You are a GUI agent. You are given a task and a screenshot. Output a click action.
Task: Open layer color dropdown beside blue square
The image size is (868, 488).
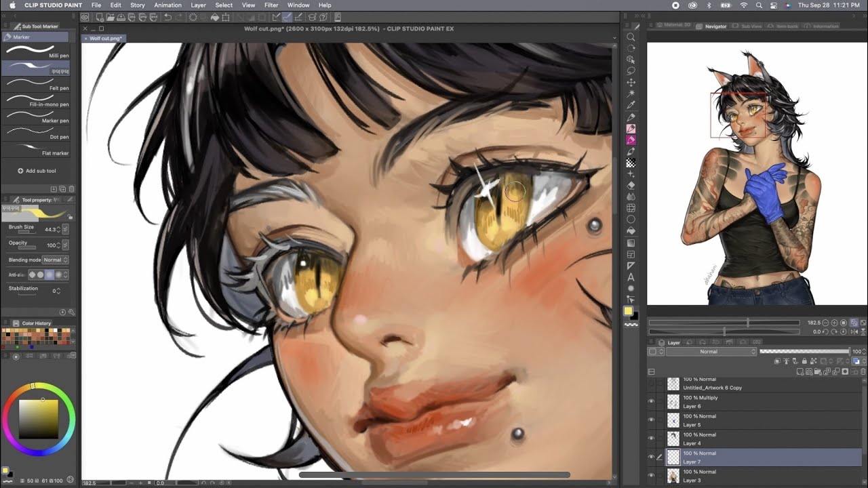tap(864, 362)
